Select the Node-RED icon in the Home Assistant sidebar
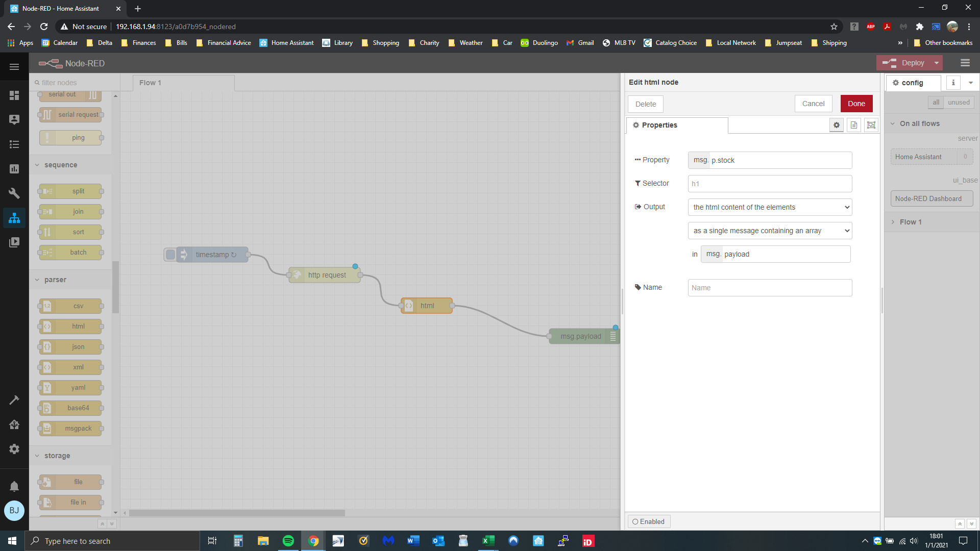The height and width of the screenshot is (551, 980). pos(14,218)
